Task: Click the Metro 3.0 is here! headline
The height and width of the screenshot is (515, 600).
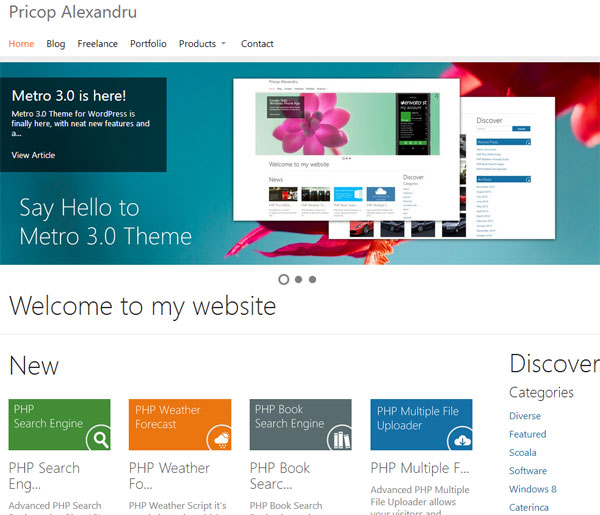Action: click(x=69, y=96)
